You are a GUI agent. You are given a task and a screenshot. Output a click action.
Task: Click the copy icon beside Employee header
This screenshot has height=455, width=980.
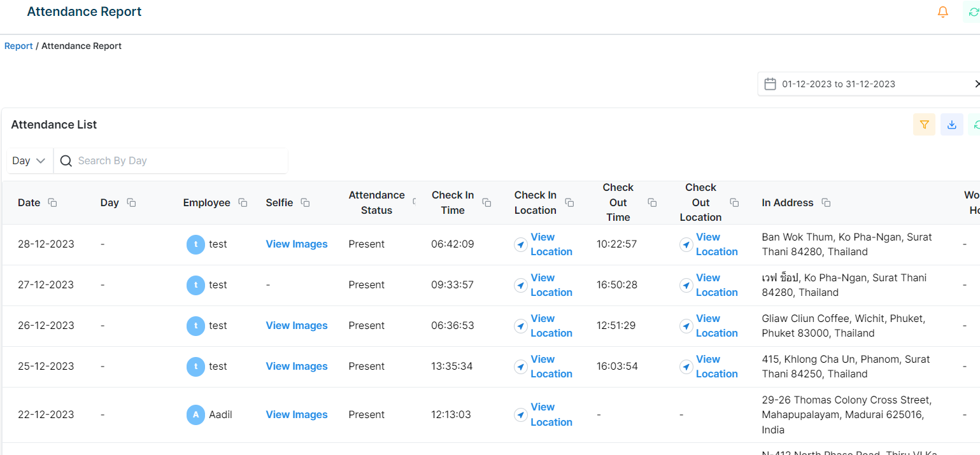pyautogui.click(x=243, y=202)
